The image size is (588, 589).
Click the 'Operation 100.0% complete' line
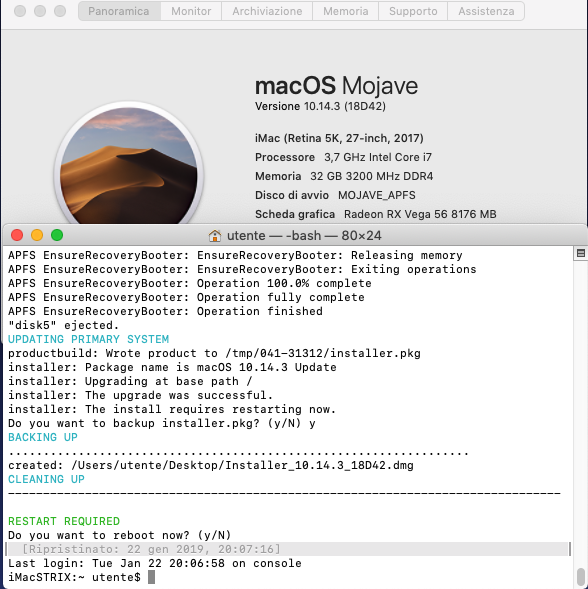(190, 283)
